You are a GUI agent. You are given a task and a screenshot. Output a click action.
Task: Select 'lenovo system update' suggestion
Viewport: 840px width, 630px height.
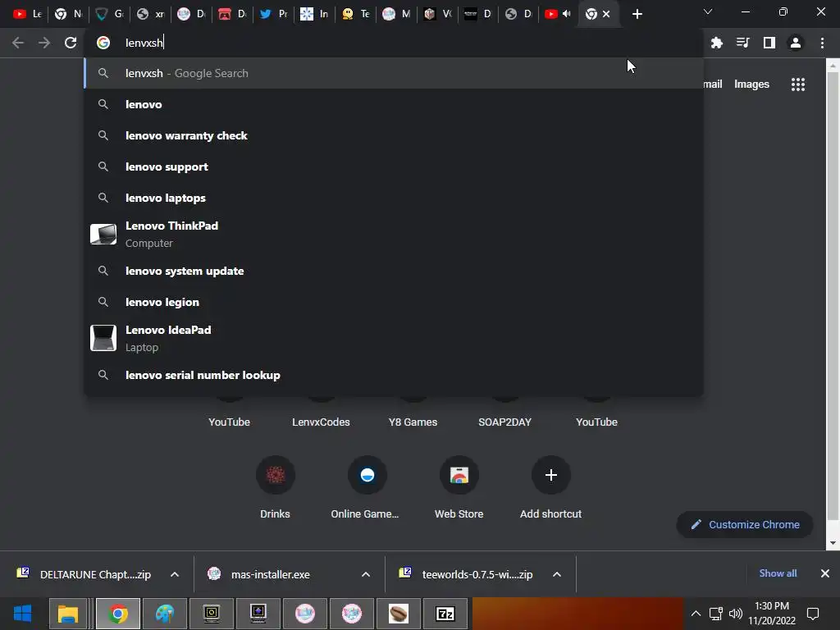pos(394,271)
